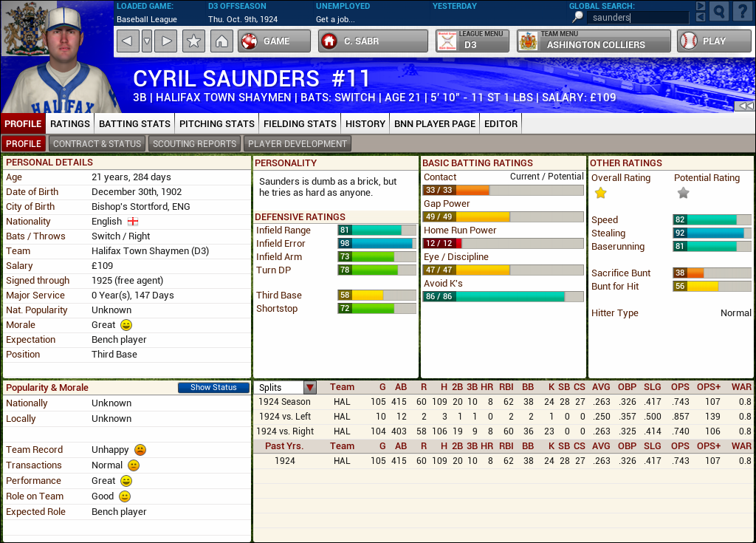This screenshot has width=756, height=543.
Task: Click the C. SABR home plate icon
Action: (x=331, y=41)
